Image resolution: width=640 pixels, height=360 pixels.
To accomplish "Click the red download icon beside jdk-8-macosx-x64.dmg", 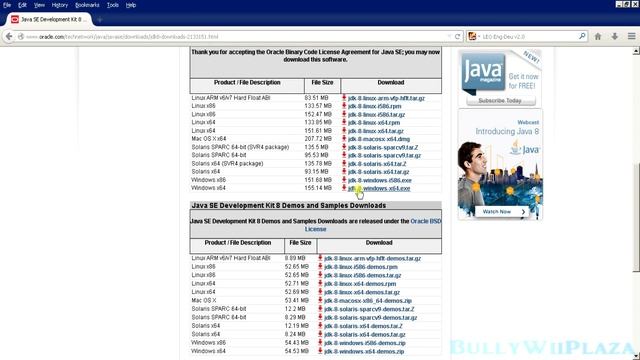I will (344, 139).
